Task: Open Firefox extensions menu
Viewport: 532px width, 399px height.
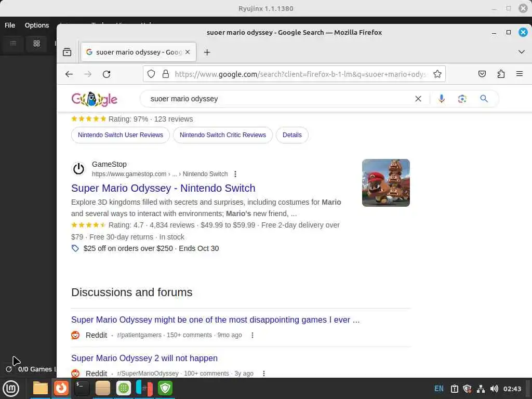Action: 501,74
